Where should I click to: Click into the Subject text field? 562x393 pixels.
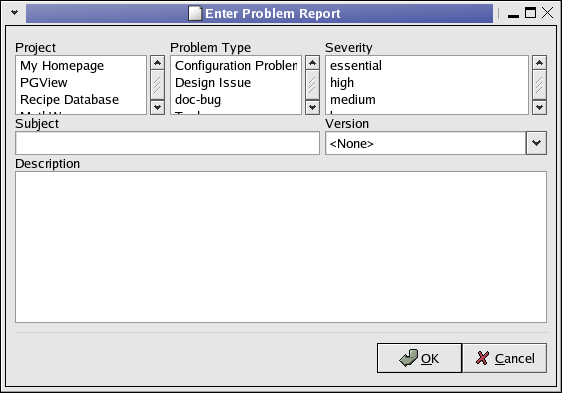pos(167,143)
